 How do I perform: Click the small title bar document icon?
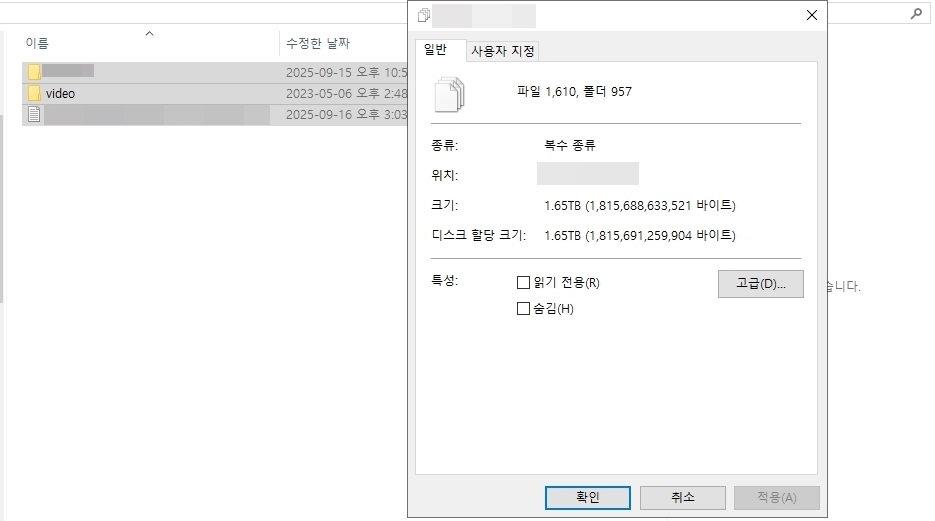pos(423,15)
